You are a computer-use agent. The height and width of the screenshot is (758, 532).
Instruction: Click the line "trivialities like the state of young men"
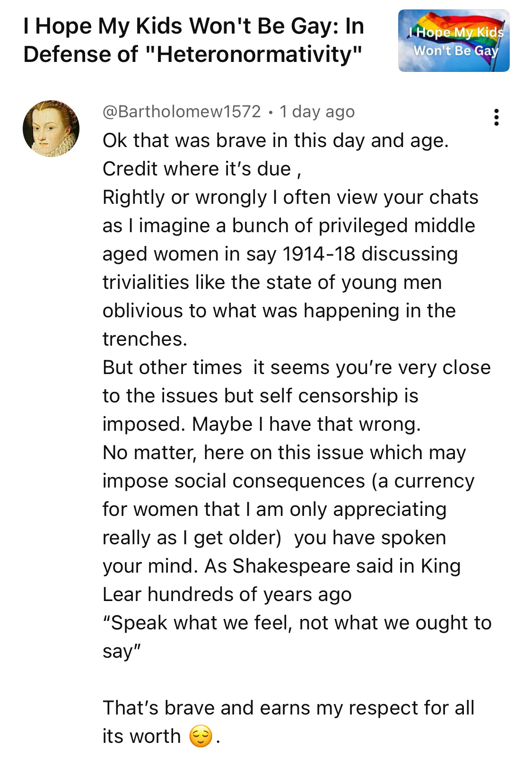point(272,282)
